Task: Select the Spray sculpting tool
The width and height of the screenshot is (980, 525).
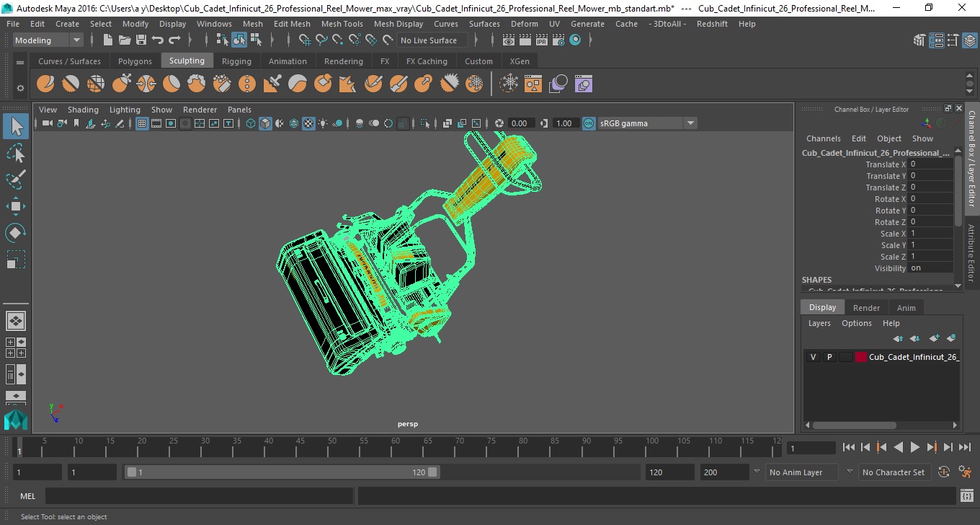Action: (222, 84)
